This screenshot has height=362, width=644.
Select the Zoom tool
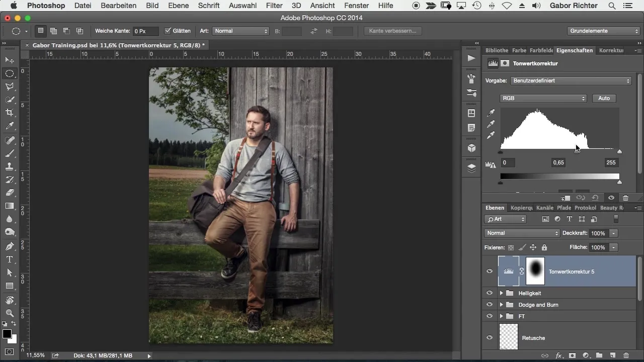point(10,313)
